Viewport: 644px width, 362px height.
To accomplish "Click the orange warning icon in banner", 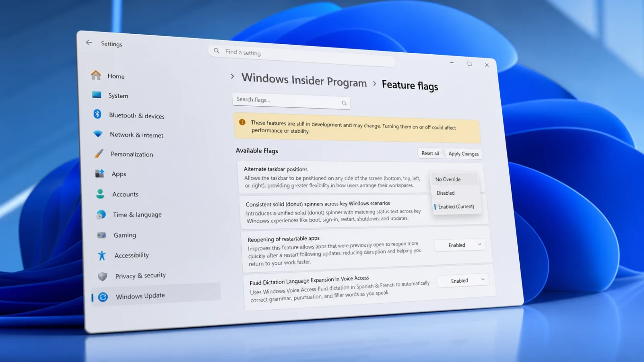I will point(242,122).
